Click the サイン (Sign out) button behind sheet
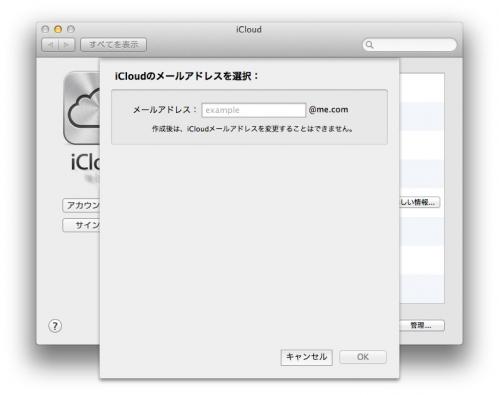The width and height of the screenshot is (499, 395). point(81,225)
